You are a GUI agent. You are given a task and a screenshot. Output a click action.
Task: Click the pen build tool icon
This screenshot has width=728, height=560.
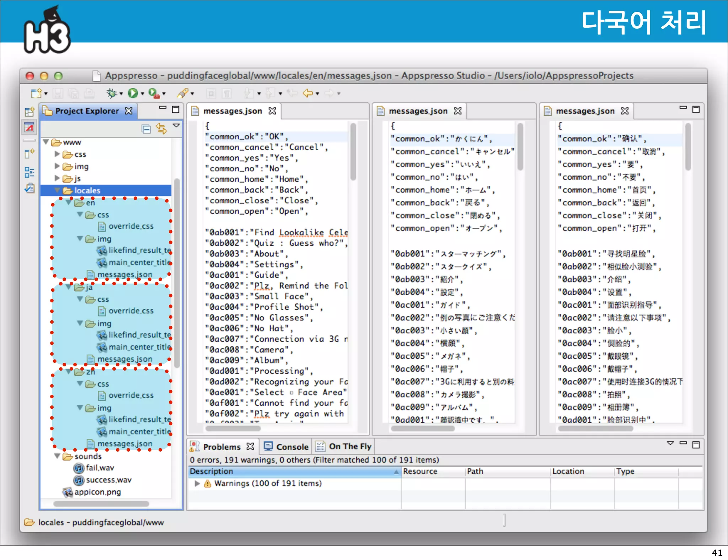pos(183,93)
